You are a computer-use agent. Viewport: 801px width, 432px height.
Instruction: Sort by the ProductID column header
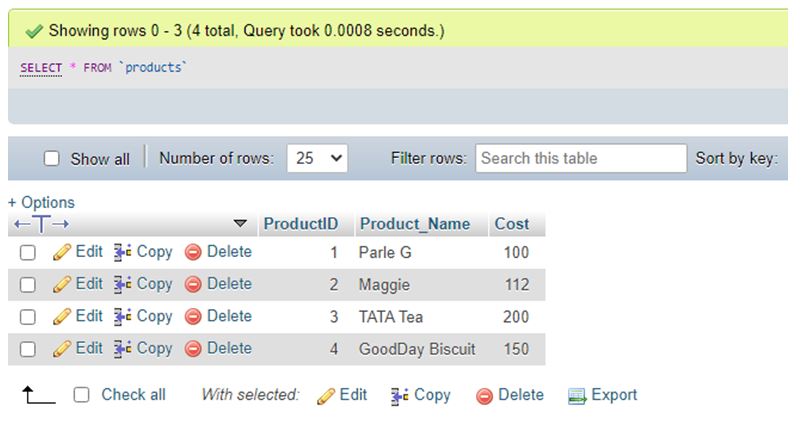[300, 224]
